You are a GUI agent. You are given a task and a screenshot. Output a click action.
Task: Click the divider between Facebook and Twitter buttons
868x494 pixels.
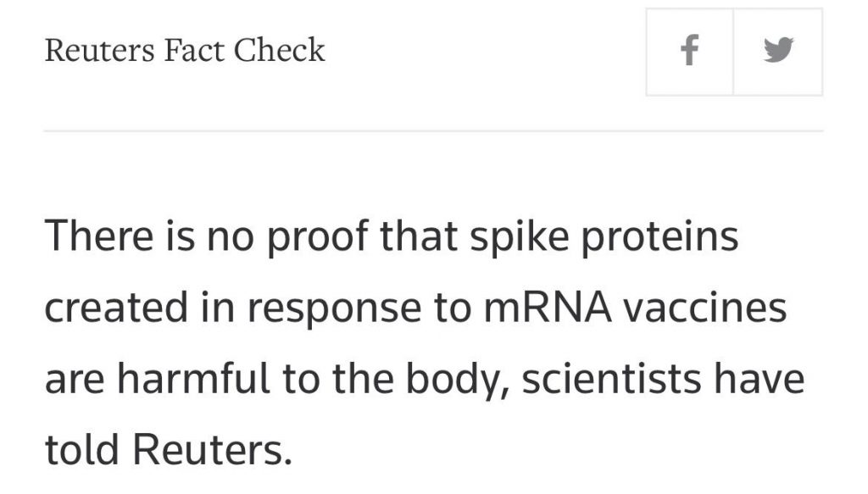[x=734, y=50]
